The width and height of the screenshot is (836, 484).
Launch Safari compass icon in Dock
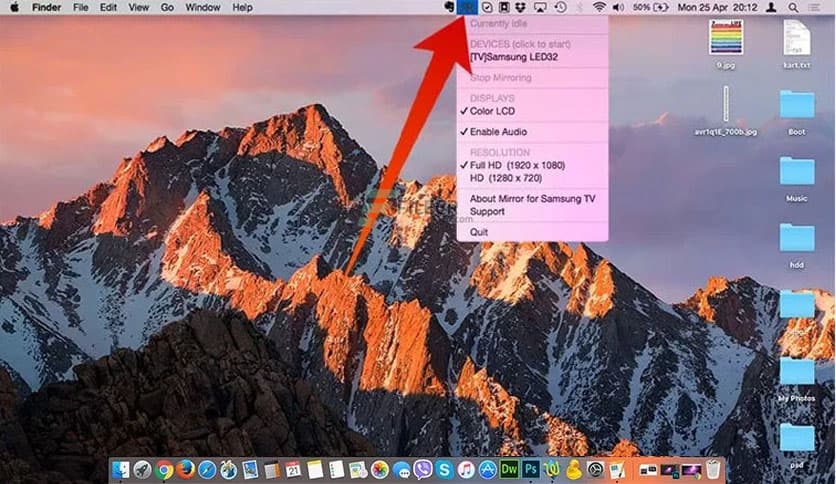pos(207,470)
